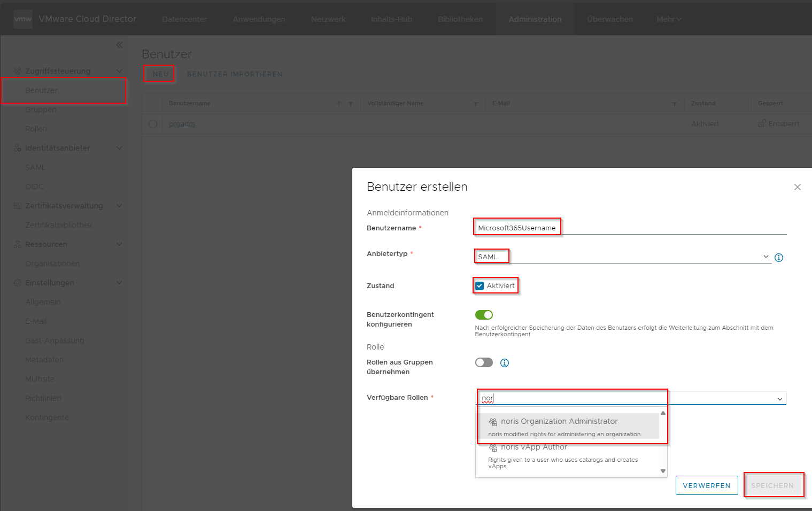Select E-Mail in the sidebar
Viewport: 812px width, 511px height.
point(36,321)
